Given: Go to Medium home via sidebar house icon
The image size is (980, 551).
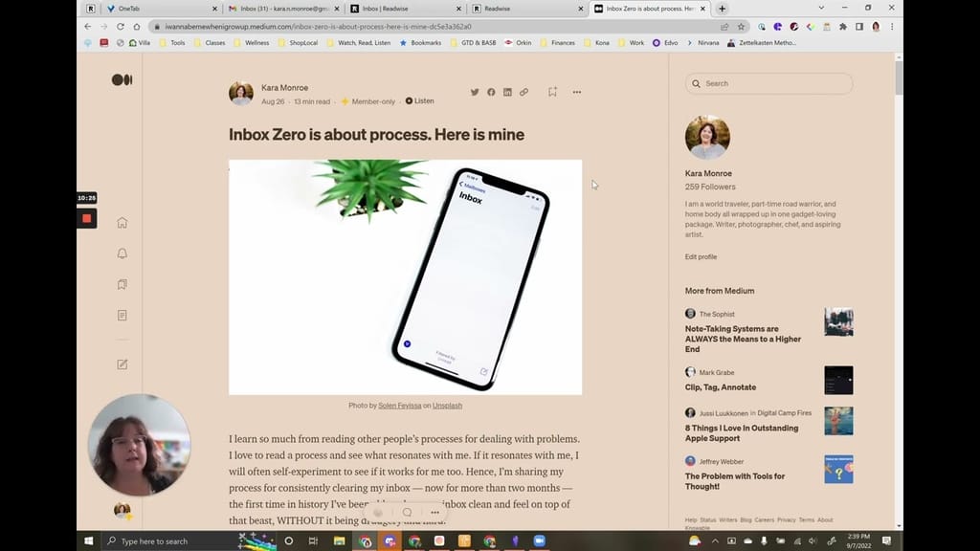Looking at the screenshot, I should coord(122,223).
